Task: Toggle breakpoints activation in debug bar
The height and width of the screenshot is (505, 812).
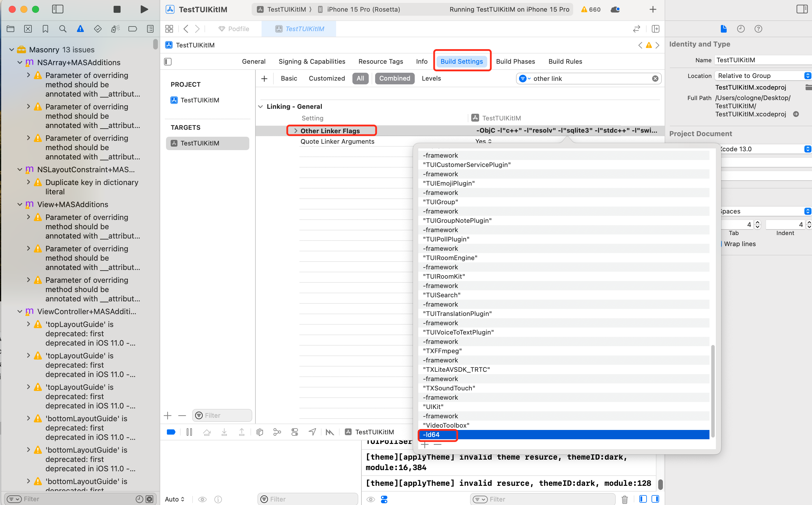Action: tap(171, 432)
